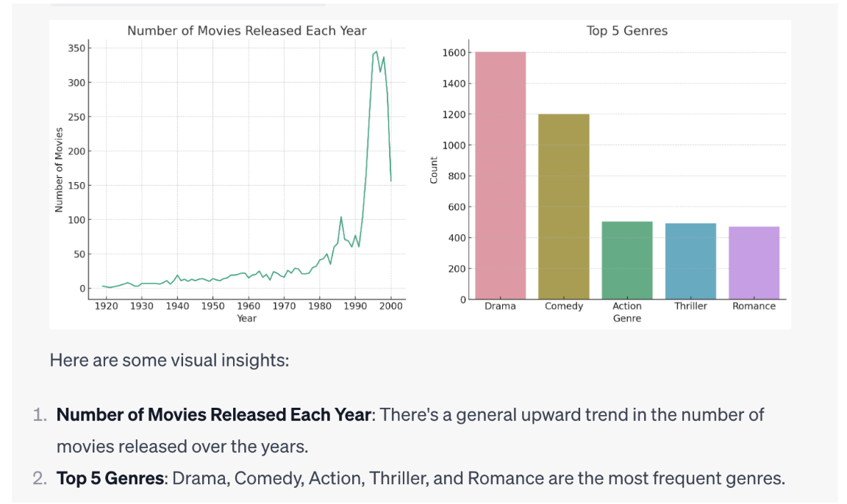Click the bold 'Top 5 Genres' list heading
The height and width of the screenshot is (504, 847).
[x=110, y=479]
